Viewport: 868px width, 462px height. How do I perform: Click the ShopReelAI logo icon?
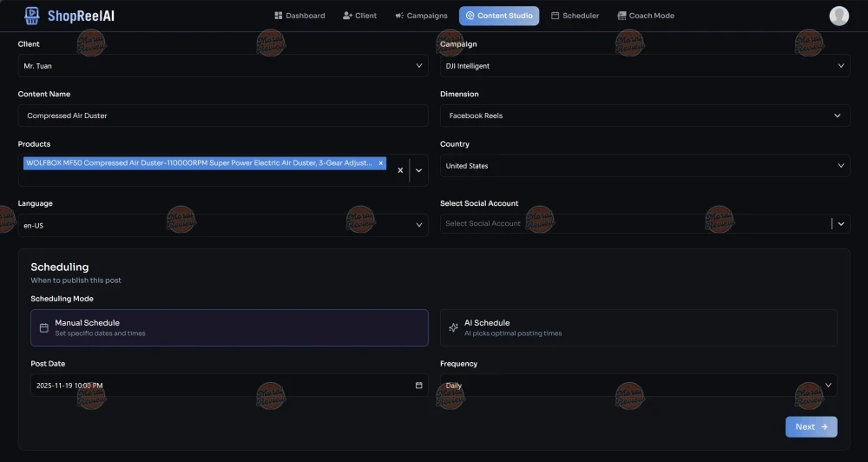pos(32,16)
